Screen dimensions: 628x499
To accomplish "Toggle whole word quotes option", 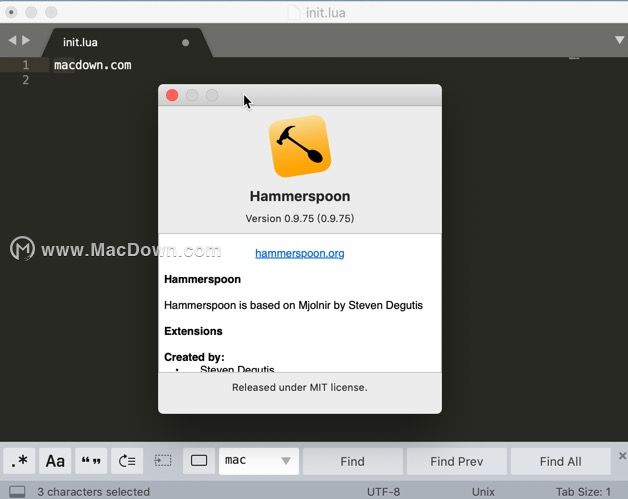I will point(91,461).
